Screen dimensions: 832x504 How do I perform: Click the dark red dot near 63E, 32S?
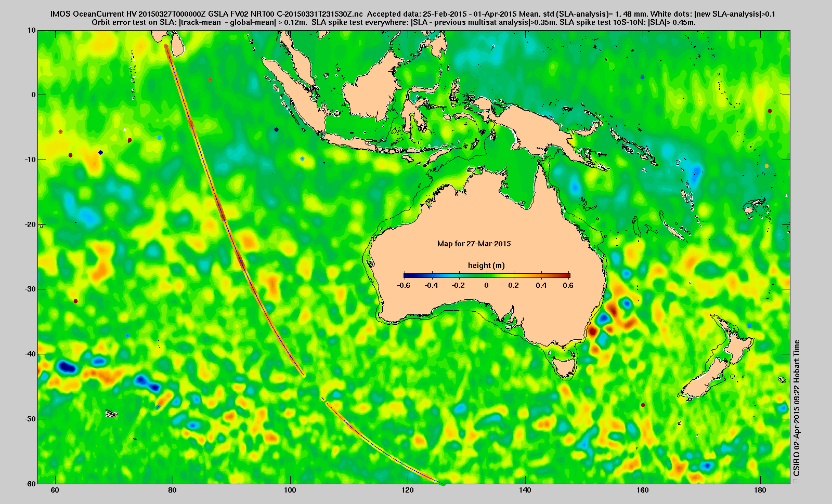76,301
